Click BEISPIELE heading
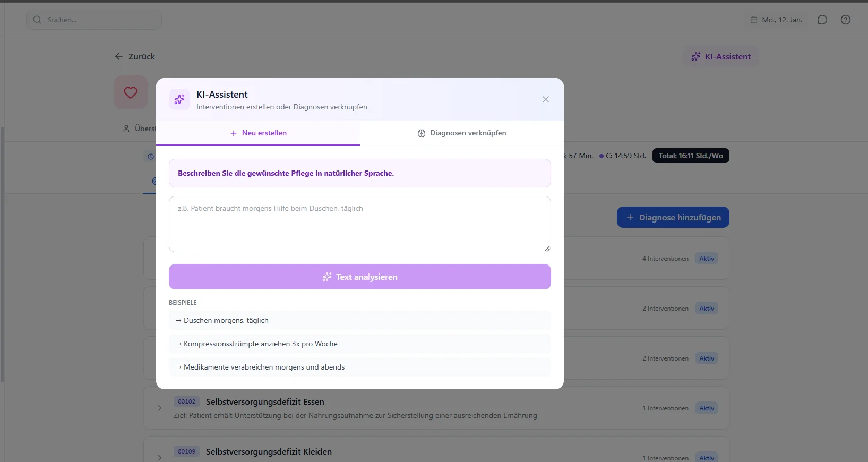Screen dimensions: 868x462 tap(183, 302)
